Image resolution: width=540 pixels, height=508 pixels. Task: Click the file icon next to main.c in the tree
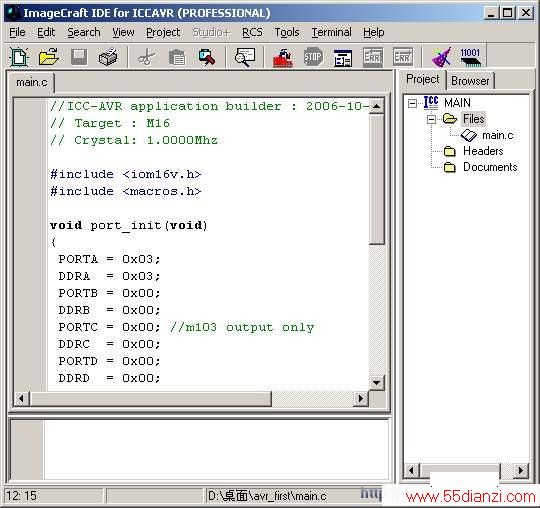click(x=469, y=135)
